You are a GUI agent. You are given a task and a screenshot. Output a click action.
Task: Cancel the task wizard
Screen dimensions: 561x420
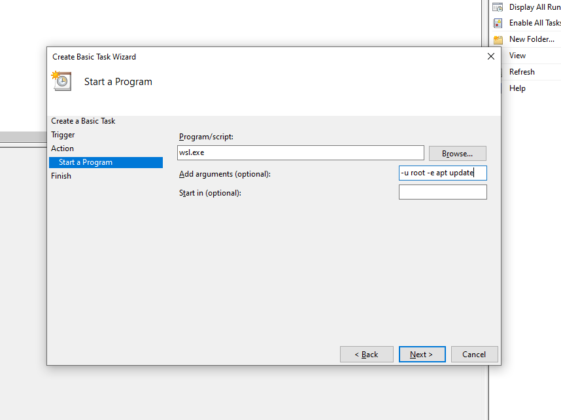474,354
